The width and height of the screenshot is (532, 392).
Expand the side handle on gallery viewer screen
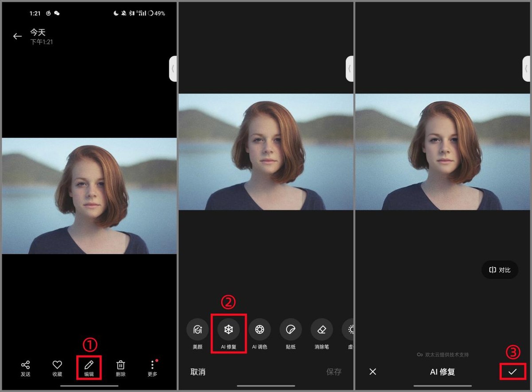[x=173, y=69]
